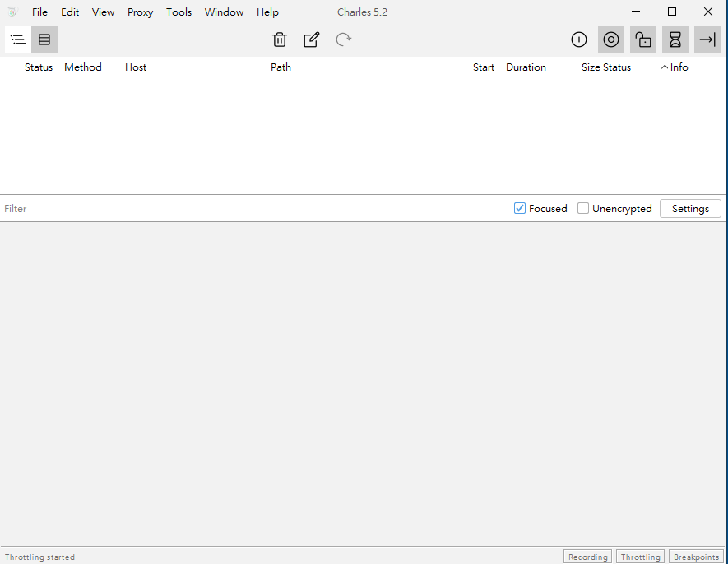
Task: Click the Charles app logo icon
Action: [x=12, y=12]
